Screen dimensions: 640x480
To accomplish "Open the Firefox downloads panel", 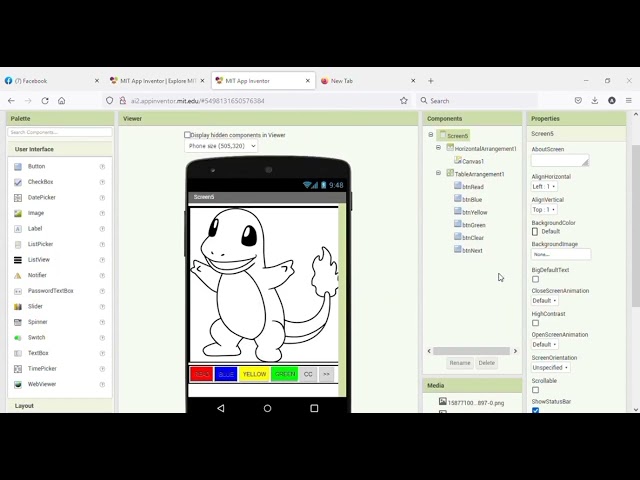I will pyautogui.click(x=595, y=100).
